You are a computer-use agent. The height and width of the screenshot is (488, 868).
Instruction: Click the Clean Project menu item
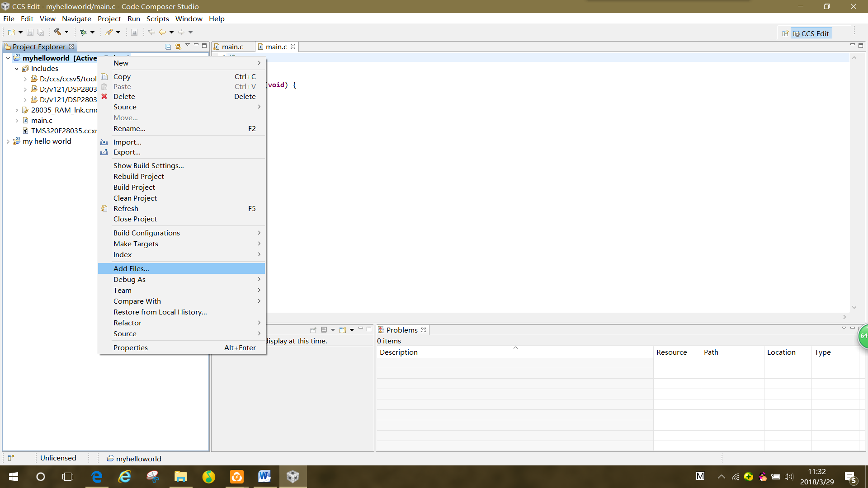135,197
